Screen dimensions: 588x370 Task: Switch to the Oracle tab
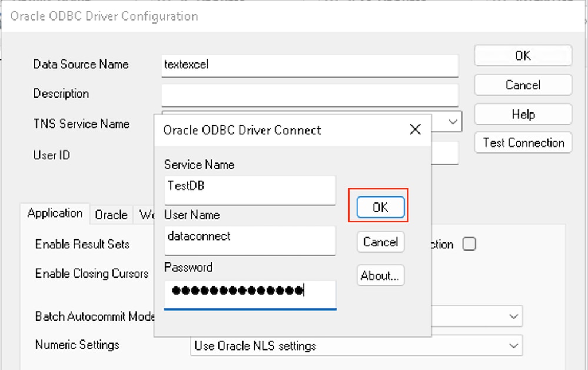coord(111,215)
